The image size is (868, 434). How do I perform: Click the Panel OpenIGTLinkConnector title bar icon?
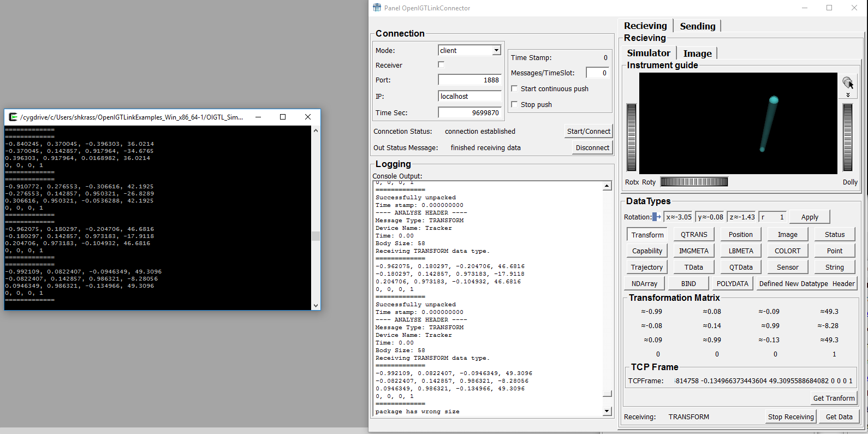coord(377,8)
